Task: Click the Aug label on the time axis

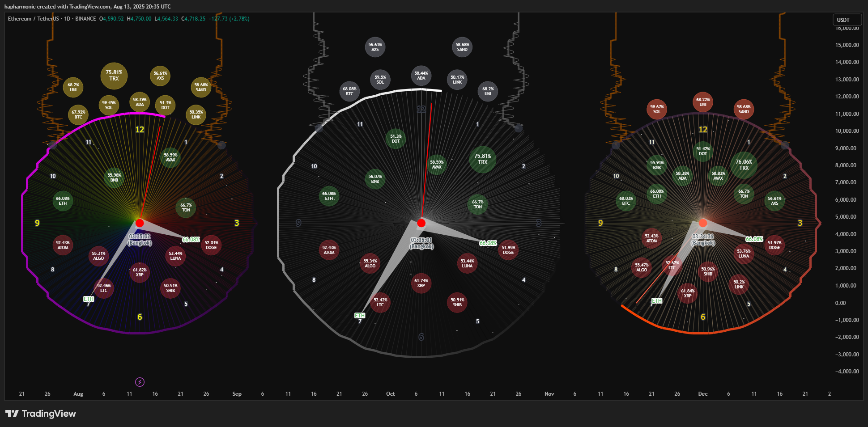Action: [78, 394]
